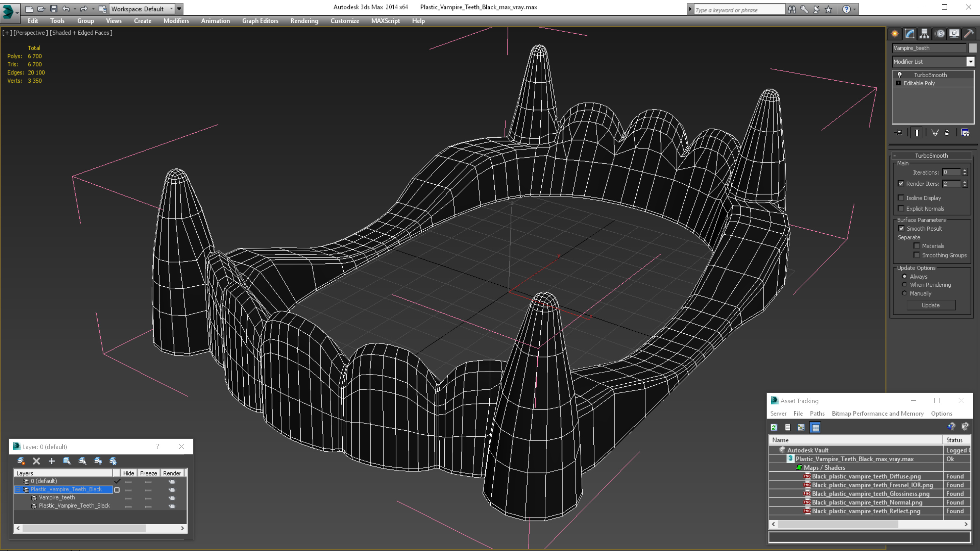Image resolution: width=980 pixels, height=551 pixels.
Task: Enable Isoline Display checkbox
Action: (x=901, y=198)
